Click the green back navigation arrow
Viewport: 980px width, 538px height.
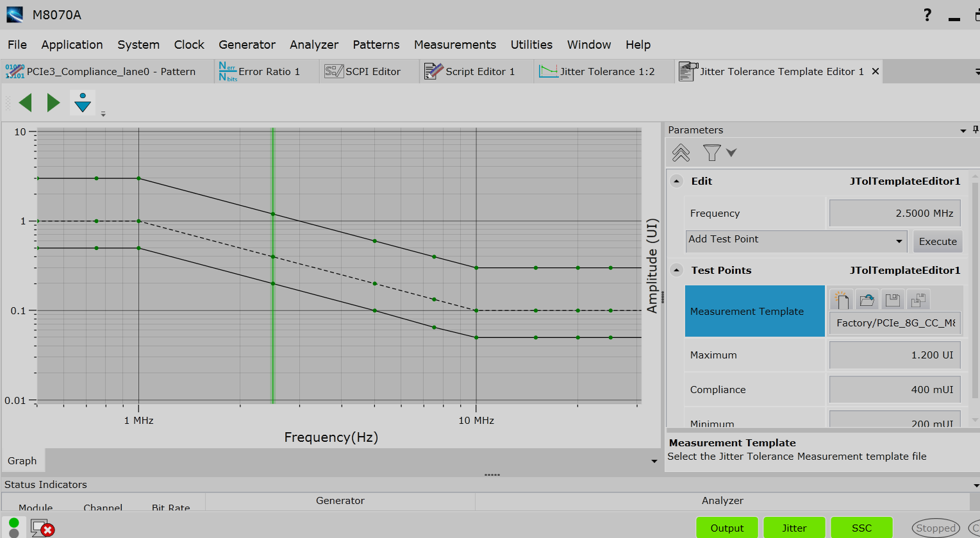(26, 103)
